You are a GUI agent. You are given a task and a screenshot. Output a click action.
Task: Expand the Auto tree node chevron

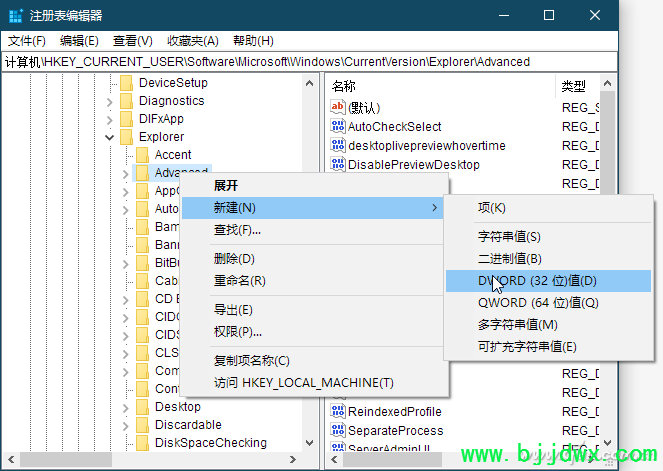(x=126, y=210)
